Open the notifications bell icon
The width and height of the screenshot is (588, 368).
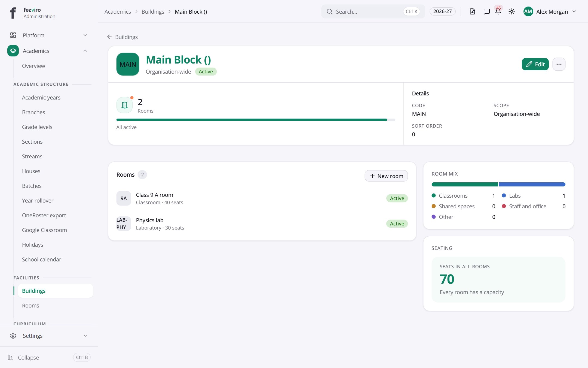click(498, 11)
